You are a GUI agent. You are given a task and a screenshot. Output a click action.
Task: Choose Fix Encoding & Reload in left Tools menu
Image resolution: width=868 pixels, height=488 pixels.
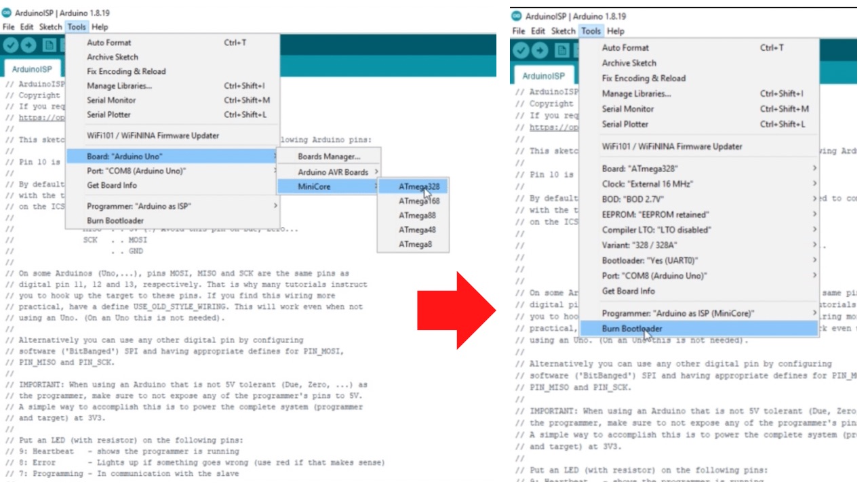point(172,71)
